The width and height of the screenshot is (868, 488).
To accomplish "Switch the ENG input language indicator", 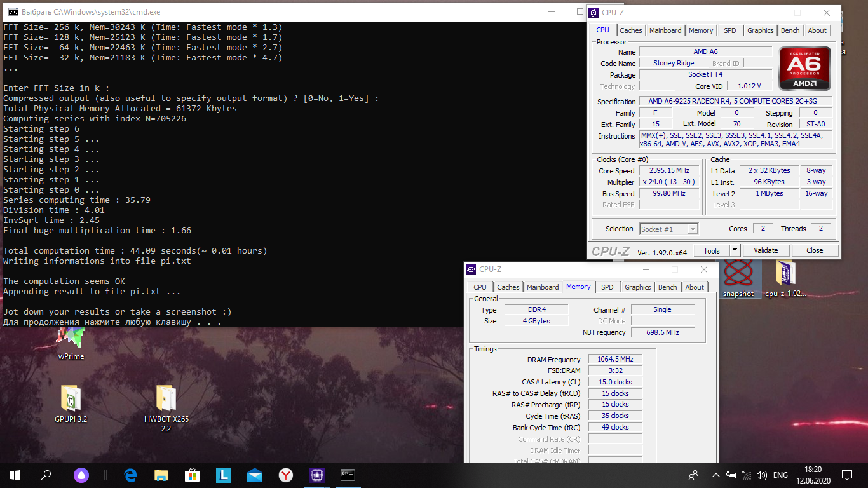I will pos(780,475).
